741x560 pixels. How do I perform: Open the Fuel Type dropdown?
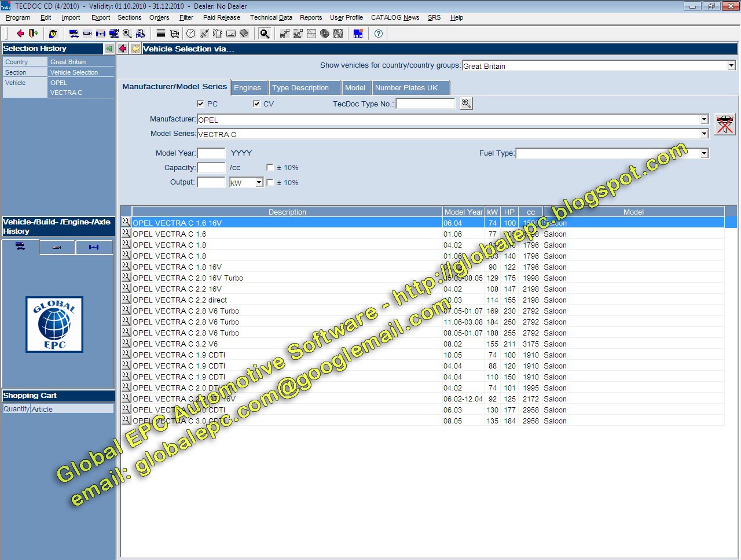click(705, 153)
